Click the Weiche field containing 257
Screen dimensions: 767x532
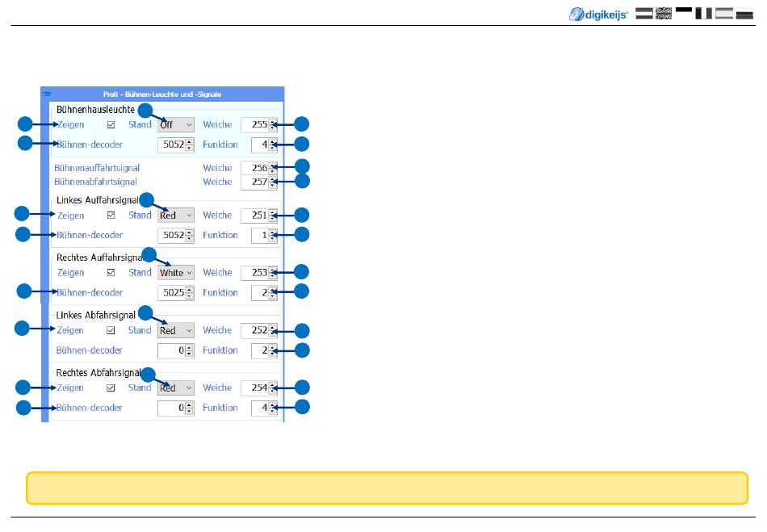(x=259, y=182)
